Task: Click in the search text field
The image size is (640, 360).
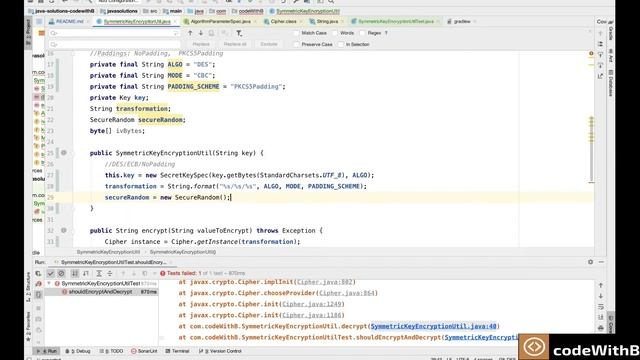Action: pyautogui.click(x=114, y=33)
